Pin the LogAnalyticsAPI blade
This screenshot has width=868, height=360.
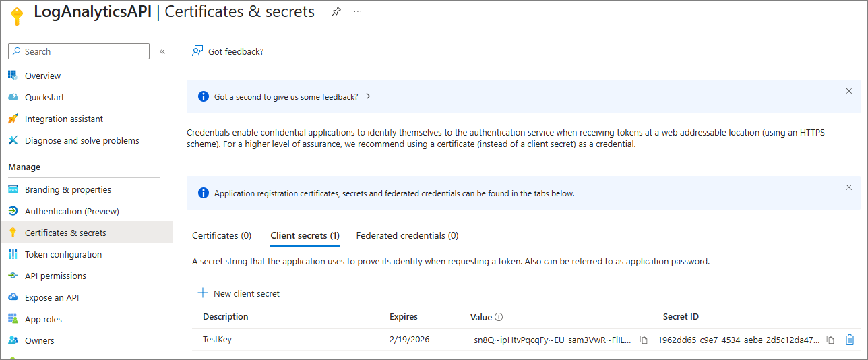click(x=336, y=11)
